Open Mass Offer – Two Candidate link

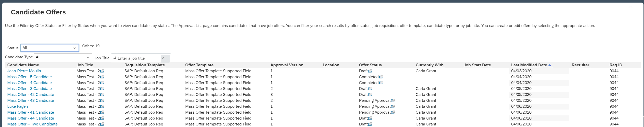click(x=32, y=124)
